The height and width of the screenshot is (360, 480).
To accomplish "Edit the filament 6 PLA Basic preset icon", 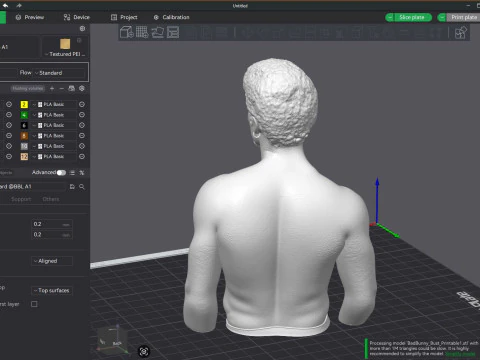I will click(x=82, y=125).
